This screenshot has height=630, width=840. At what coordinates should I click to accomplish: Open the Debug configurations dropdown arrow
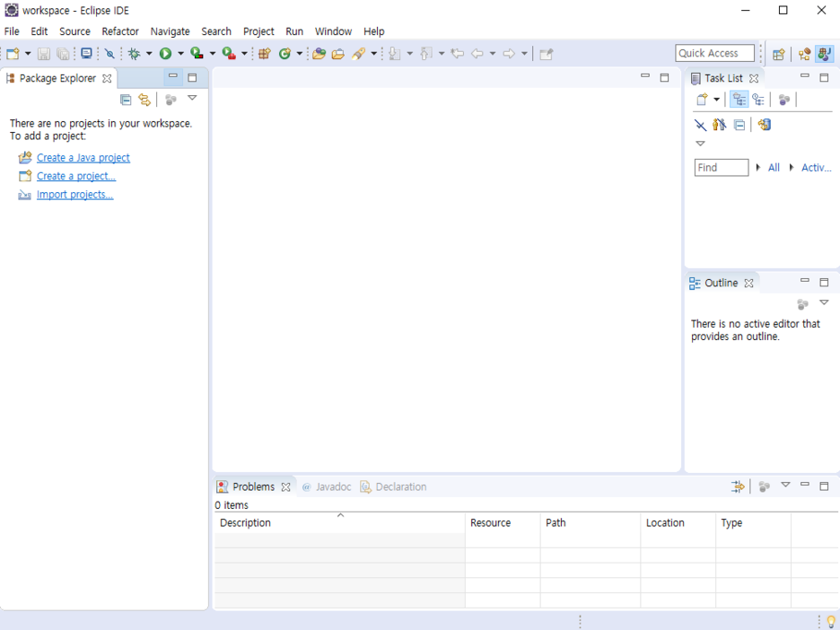pos(149,54)
